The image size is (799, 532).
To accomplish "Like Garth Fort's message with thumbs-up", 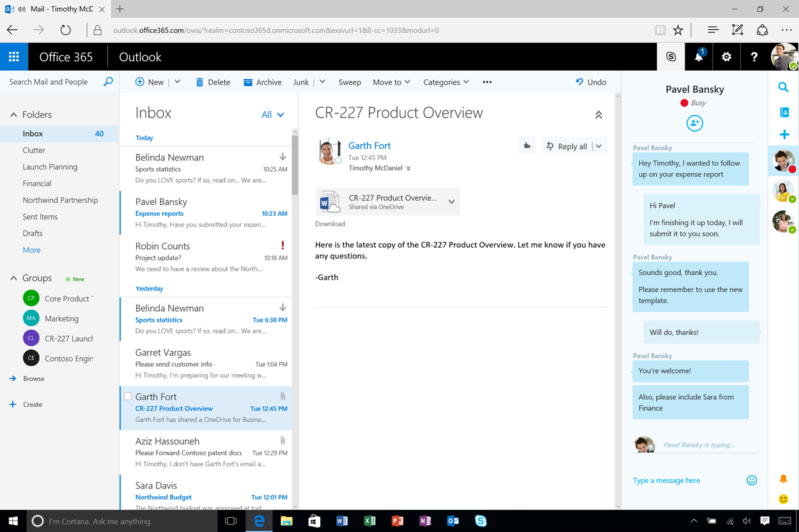I will click(x=527, y=146).
